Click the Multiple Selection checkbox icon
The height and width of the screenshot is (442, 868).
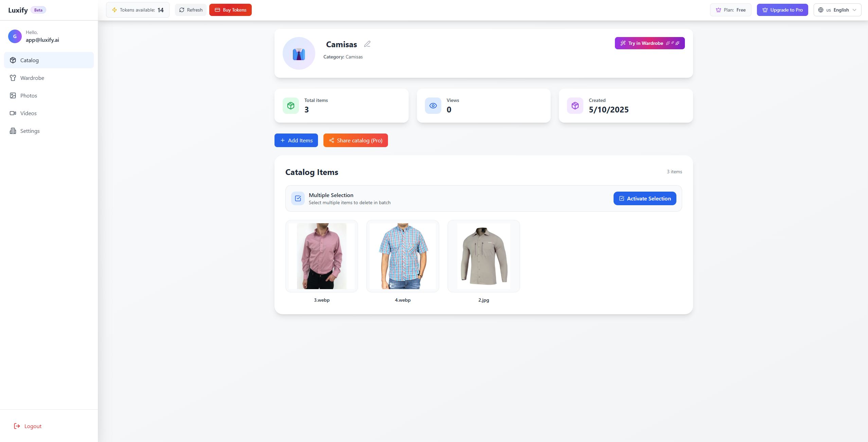pyautogui.click(x=298, y=198)
